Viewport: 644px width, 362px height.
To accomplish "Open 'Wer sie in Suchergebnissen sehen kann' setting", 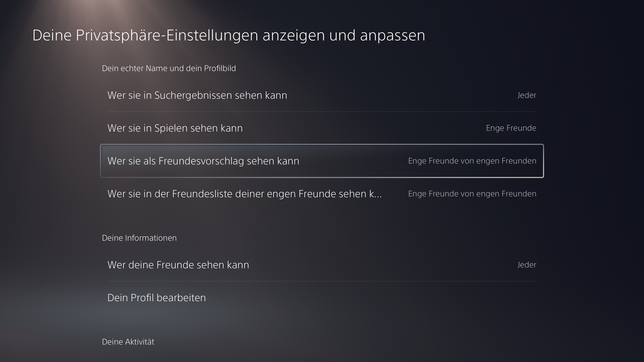I will coord(322,95).
